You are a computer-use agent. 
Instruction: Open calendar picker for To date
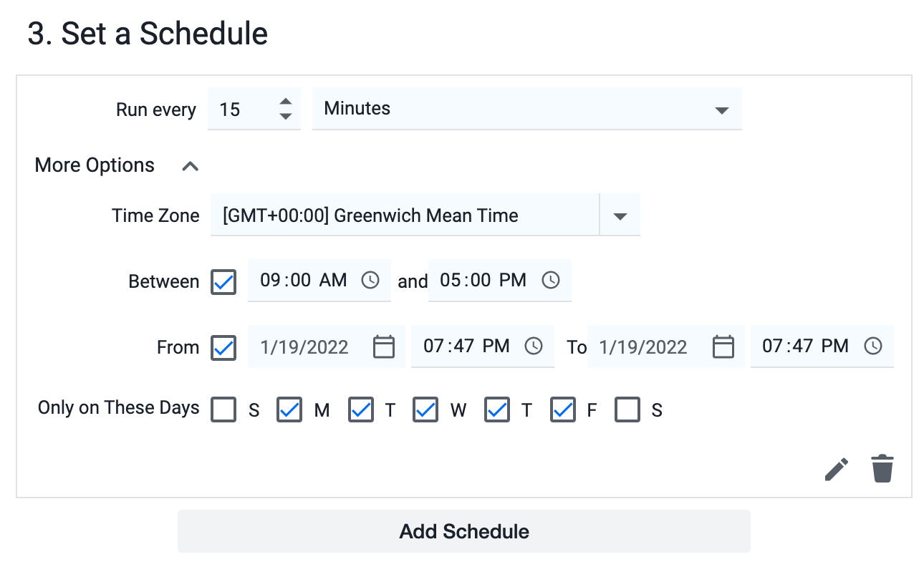coord(723,346)
